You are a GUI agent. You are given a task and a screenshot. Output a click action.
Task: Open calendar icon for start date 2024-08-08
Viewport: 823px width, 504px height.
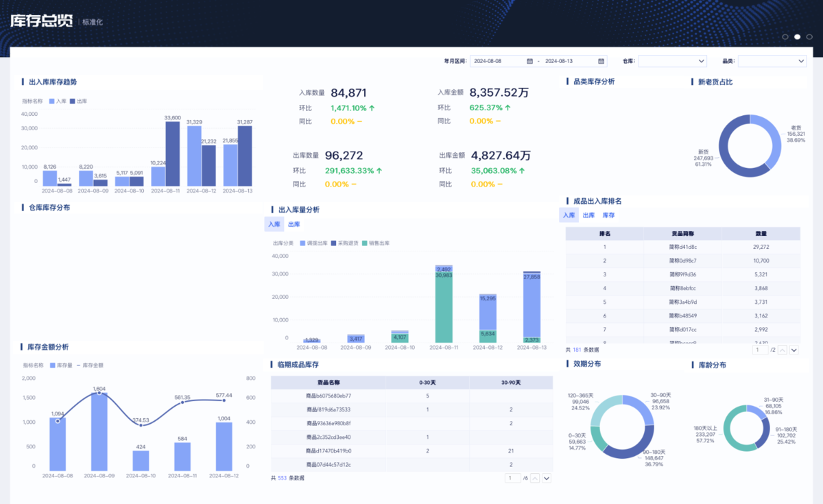[530, 61]
